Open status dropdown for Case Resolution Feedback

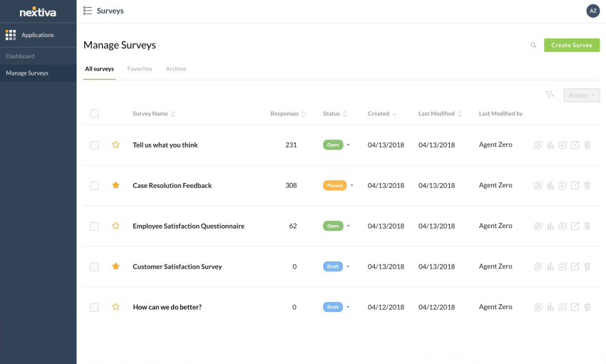[351, 186]
